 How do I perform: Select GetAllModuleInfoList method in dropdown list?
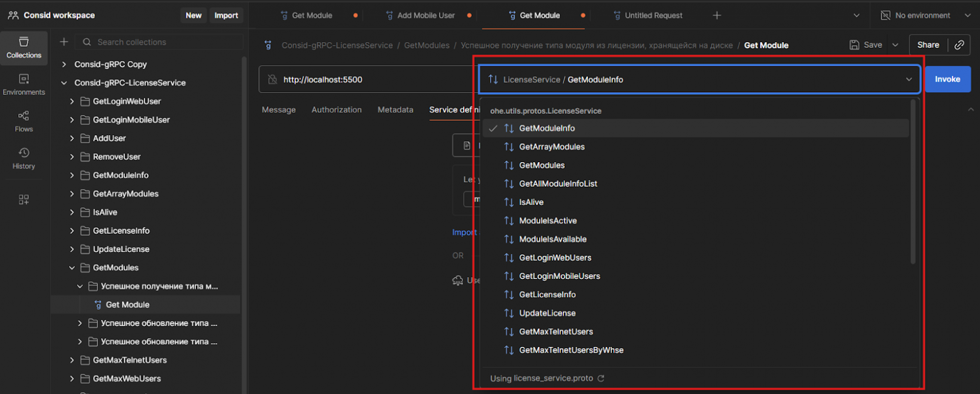coord(695,183)
